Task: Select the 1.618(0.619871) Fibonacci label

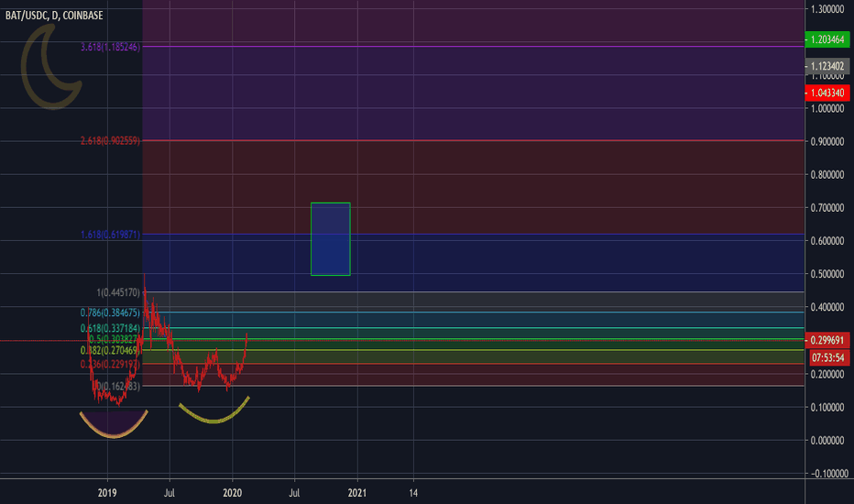Action: [x=110, y=235]
